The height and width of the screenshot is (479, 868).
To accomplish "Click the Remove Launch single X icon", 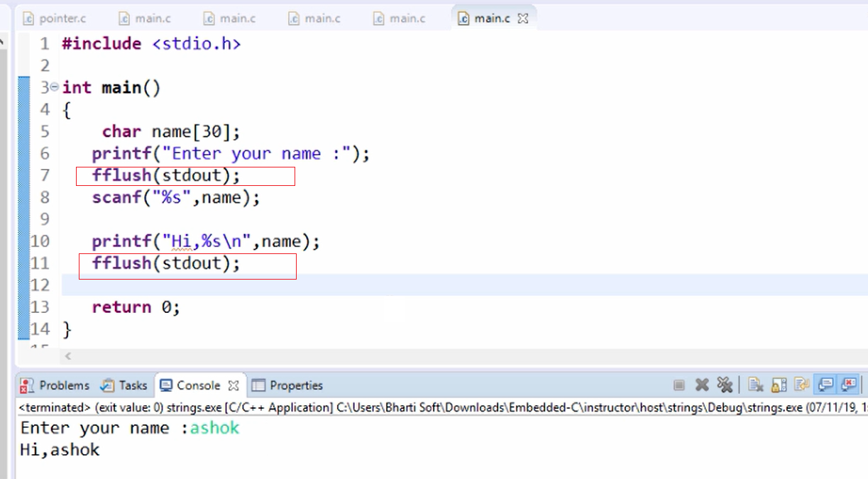I will click(x=702, y=385).
